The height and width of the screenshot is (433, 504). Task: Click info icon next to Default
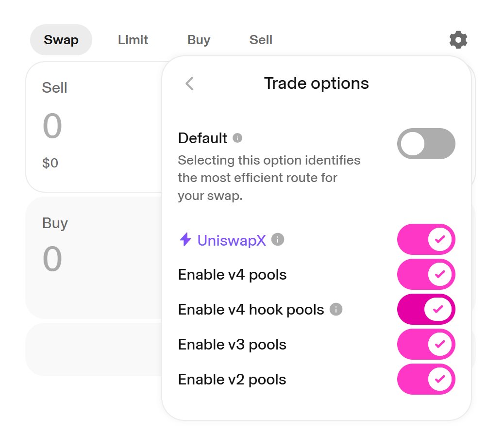coord(237,138)
